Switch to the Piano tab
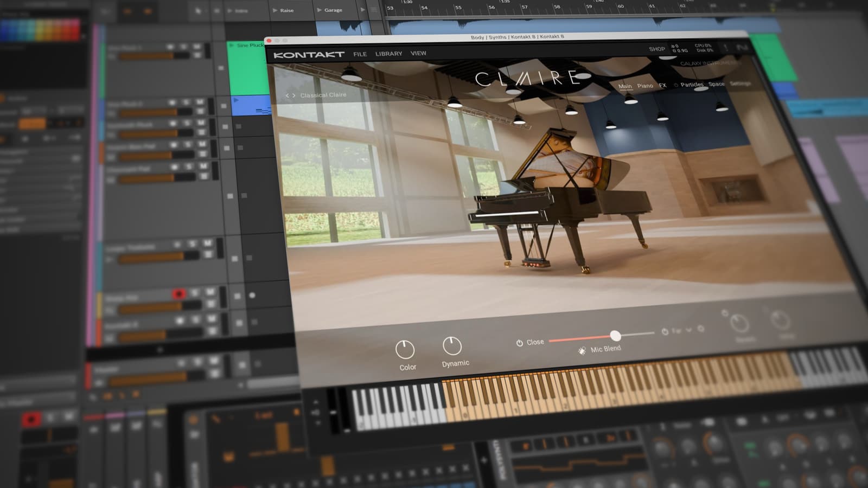The height and width of the screenshot is (488, 868). pyautogui.click(x=645, y=86)
